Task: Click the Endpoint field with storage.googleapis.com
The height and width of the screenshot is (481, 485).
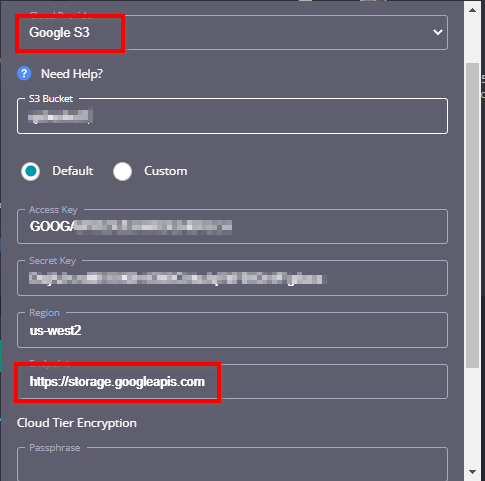Action: 232,382
